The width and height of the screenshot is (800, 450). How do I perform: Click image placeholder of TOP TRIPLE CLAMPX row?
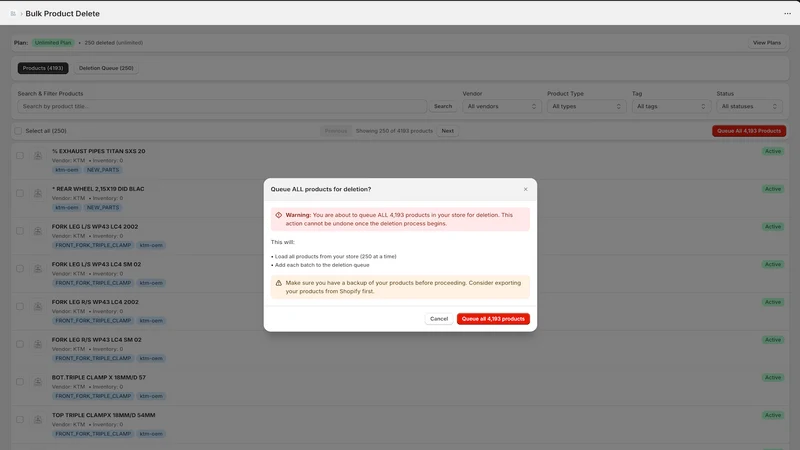tap(38, 420)
